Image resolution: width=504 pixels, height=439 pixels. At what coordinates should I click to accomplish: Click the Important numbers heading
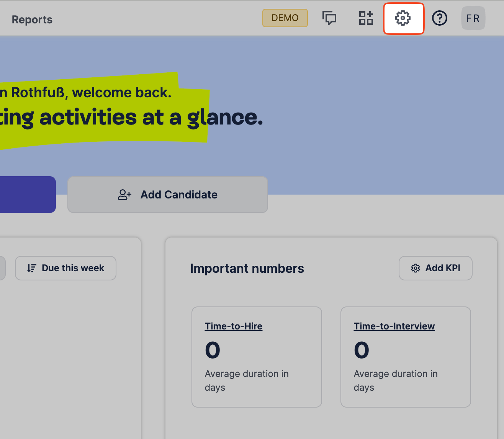(x=247, y=269)
